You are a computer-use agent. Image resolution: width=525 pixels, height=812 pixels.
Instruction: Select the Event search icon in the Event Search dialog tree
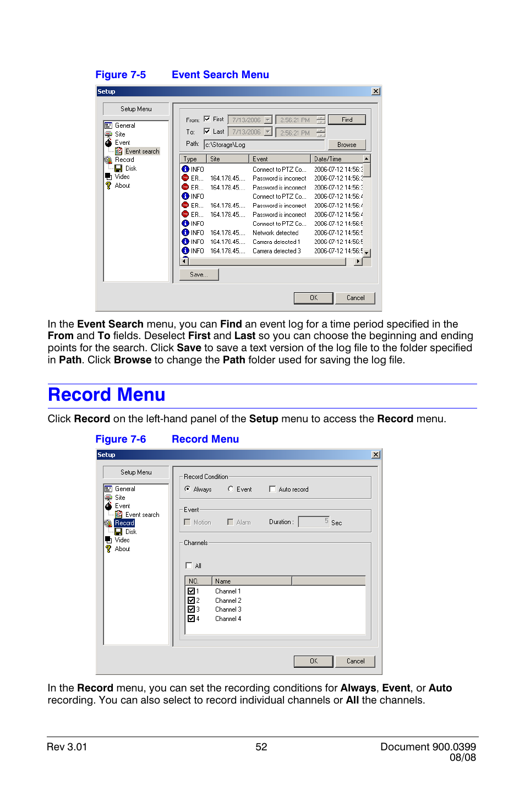119,151
